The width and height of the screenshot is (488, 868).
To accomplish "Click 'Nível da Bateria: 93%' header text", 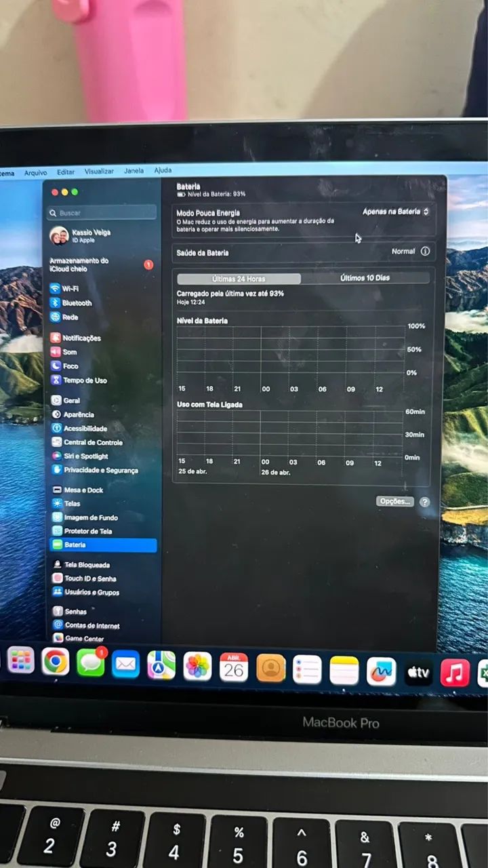I will [x=211, y=194].
